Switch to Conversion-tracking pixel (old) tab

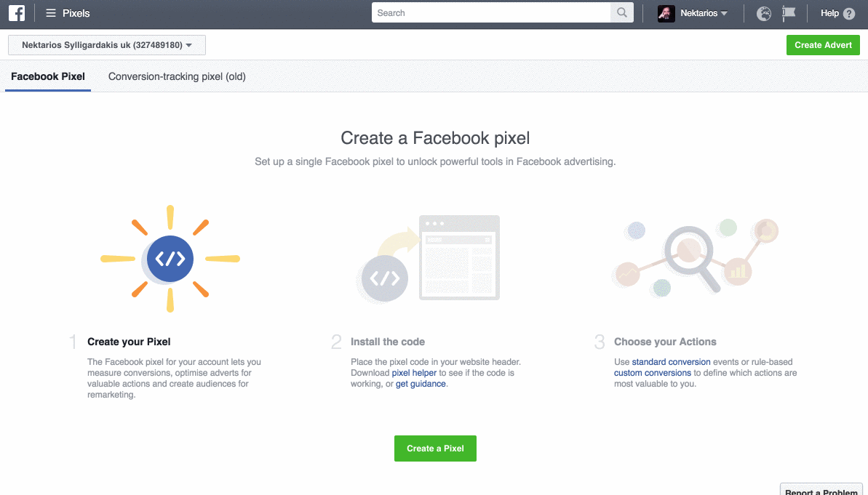pyautogui.click(x=177, y=76)
